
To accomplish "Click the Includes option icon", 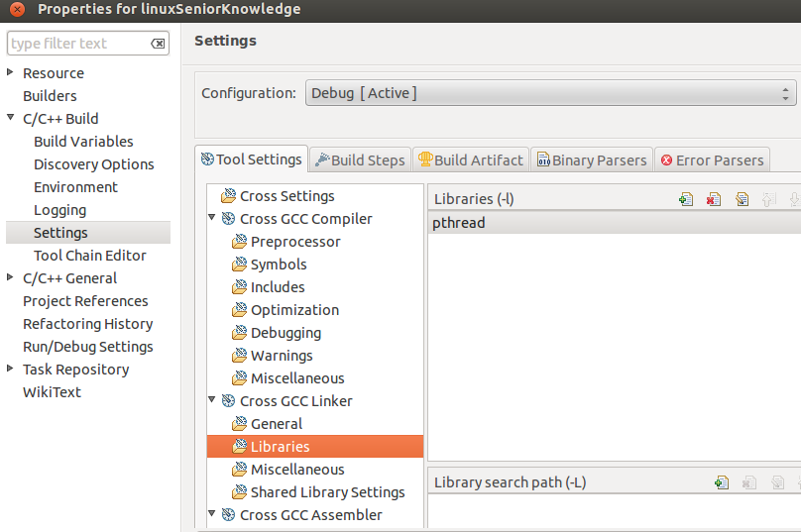I will [x=239, y=287].
